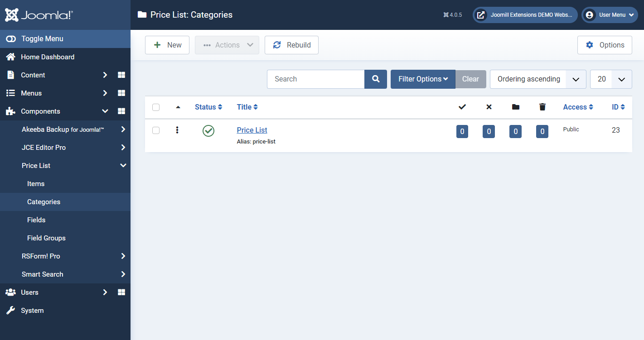Viewport: 644px width, 340px height.
Task: Open Items under Price List menu
Action: [x=36, y=184]
